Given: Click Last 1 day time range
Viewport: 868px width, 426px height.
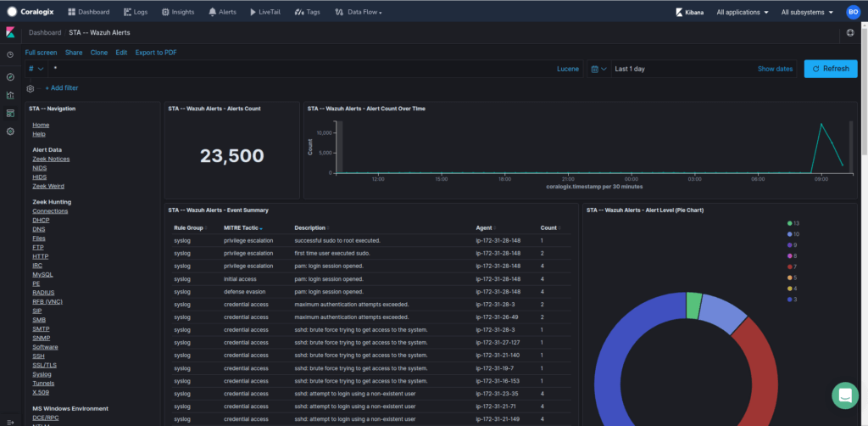Looking at the screenshot, I should pyautogui.click(x=630, y=69).
